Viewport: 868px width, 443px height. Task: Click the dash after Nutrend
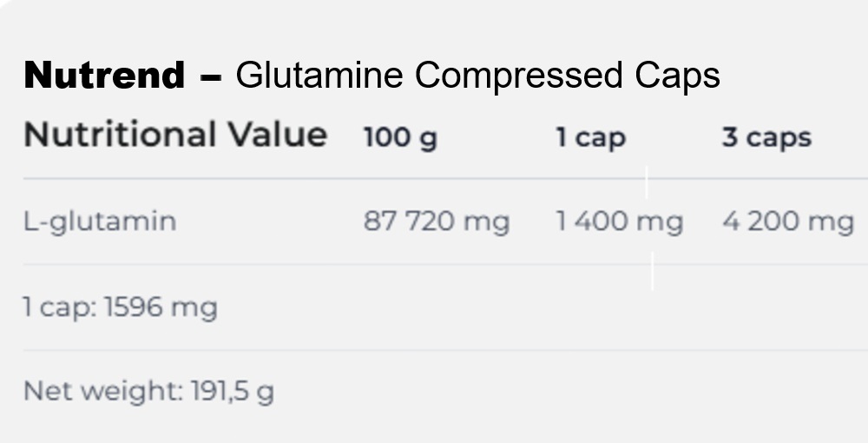point(210,77)
